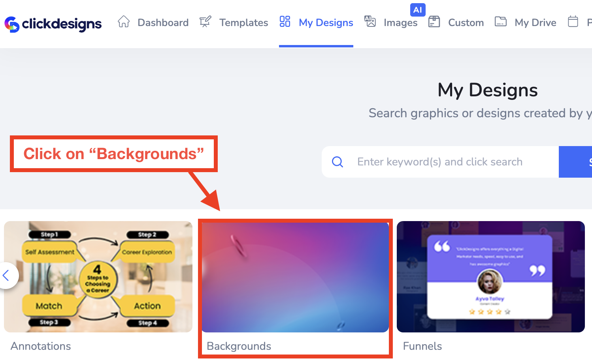Open the My Drive menu item
592x364 pixels.
pyautogui.click(x=535, y=23)
